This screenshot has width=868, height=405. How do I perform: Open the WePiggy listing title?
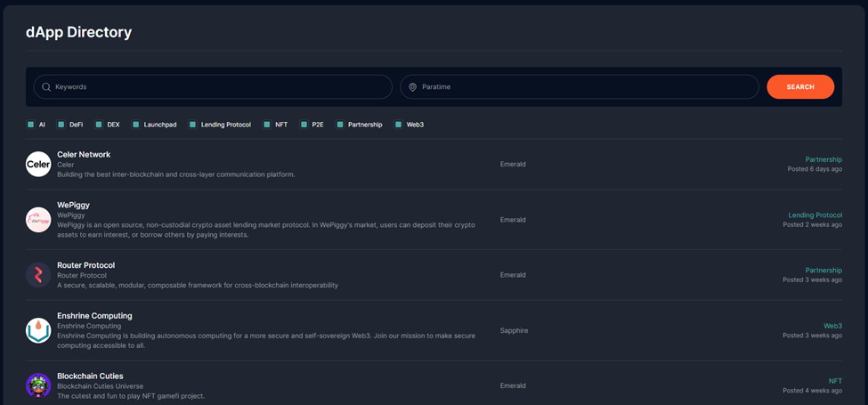(73, 205)
